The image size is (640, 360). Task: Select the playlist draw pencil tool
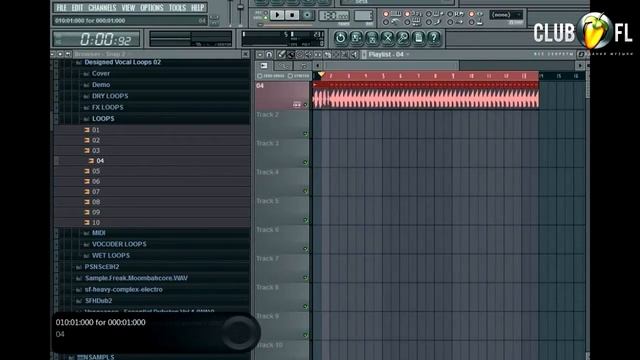coord(281,54)
